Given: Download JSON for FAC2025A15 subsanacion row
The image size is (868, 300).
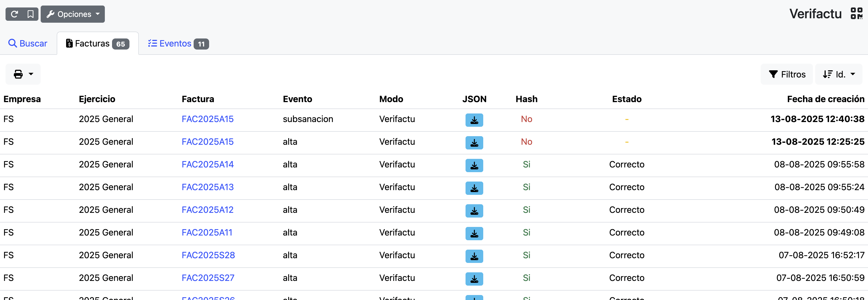Looking at the screenshot, I should (474, 120).
